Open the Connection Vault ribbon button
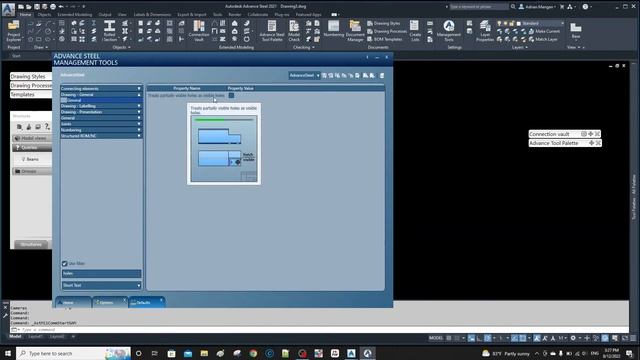640x360 pixels. coord(199,31)
